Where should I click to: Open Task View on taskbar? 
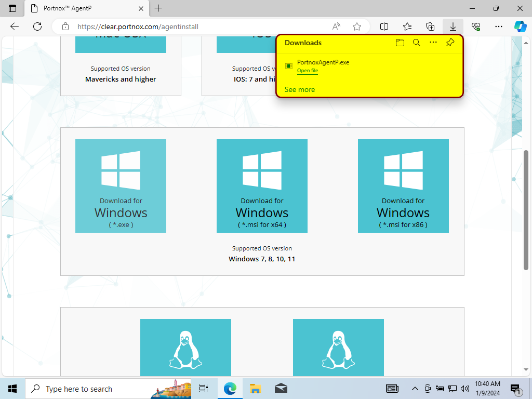[204, 389]
